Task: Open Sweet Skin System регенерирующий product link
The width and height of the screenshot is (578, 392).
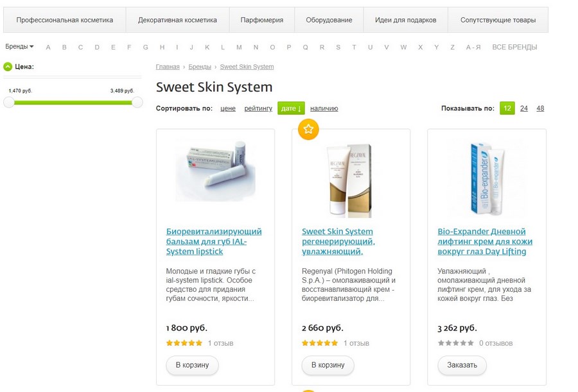Action: (x=338, y=241)
